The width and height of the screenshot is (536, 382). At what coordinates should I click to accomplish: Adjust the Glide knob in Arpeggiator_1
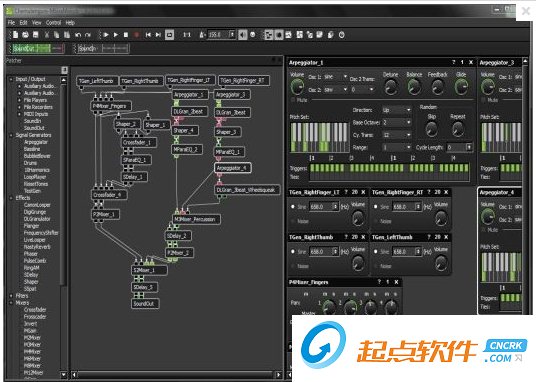pyautogui.click(x=461, y=87)
